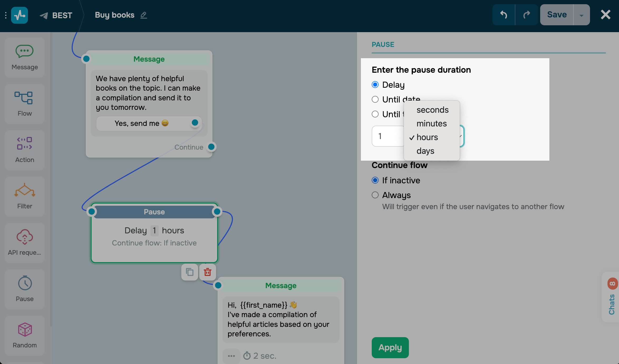
Task: Undo the last change
Action: (x=504, y=15)
